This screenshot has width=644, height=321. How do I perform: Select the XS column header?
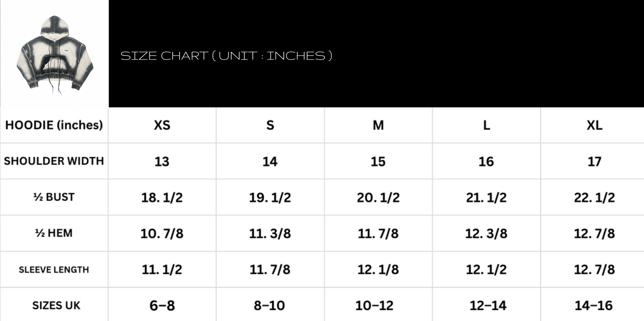(162, 125)
